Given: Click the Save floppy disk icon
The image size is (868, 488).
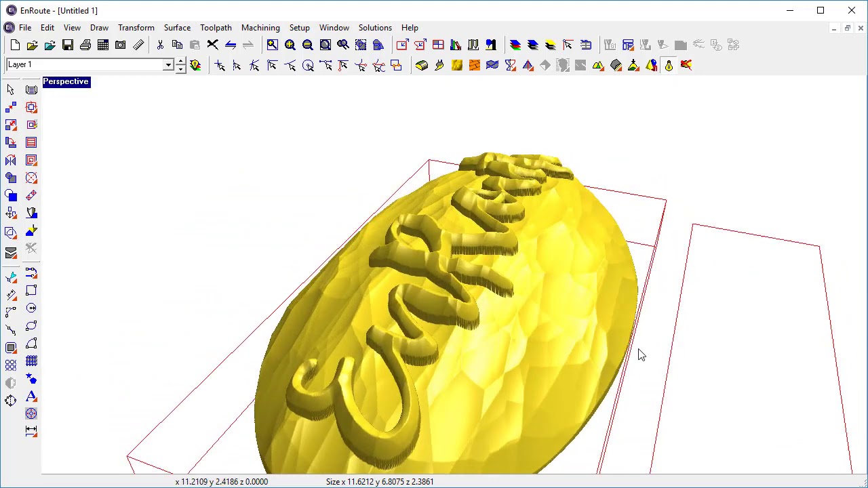Looking at the screenshot, I should point(68,45).
